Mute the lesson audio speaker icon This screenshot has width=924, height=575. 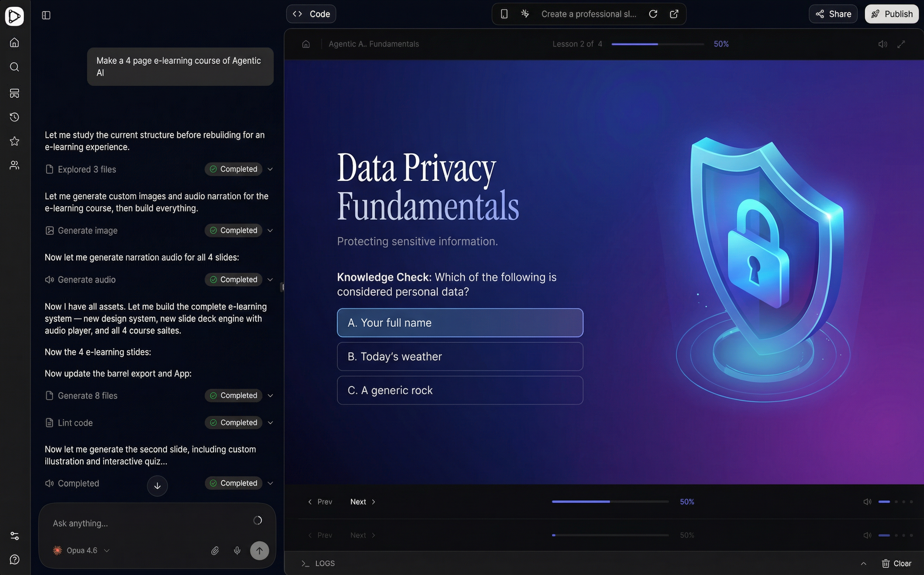click(882, 44)
